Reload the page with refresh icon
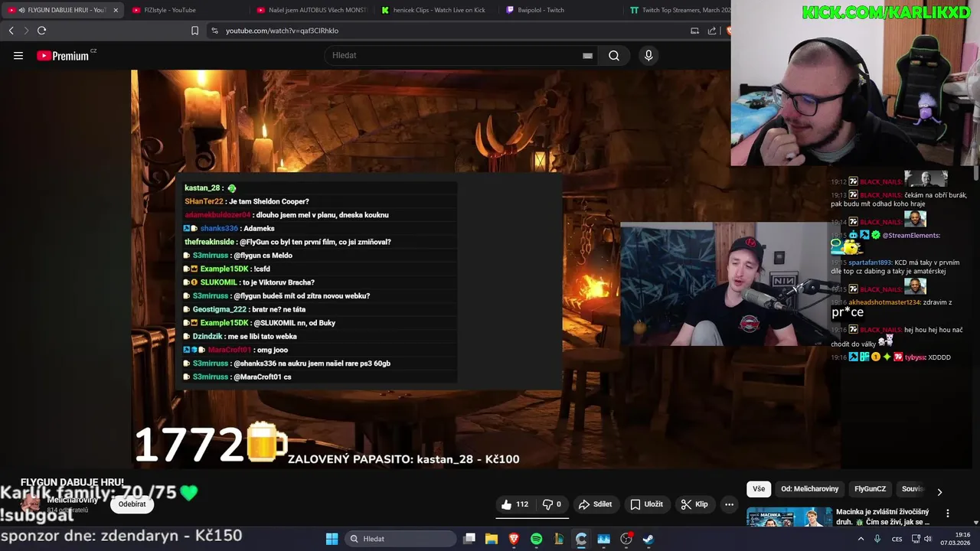Image resolution: width=980 pixels, height=551 pixels. (x=41, y=31)
